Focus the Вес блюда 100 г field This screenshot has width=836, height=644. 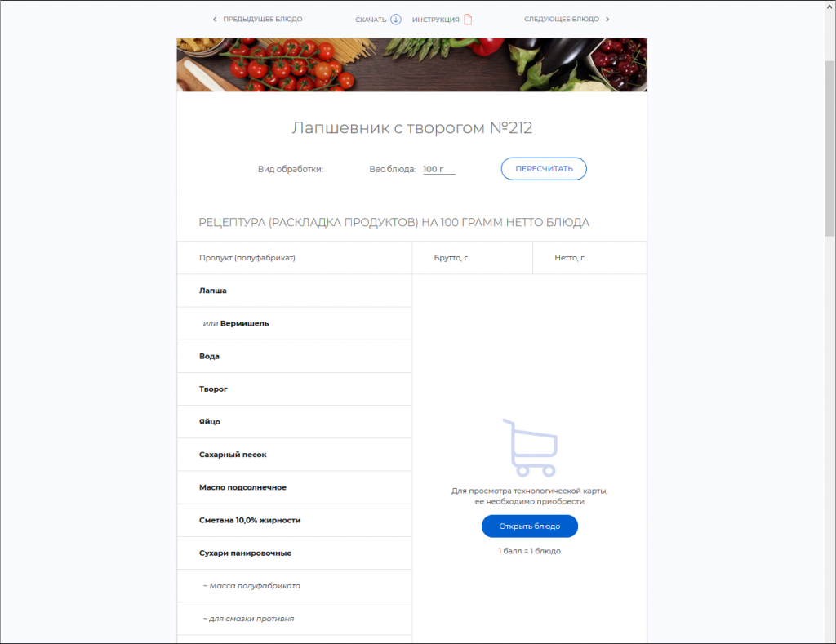point(438,169)
